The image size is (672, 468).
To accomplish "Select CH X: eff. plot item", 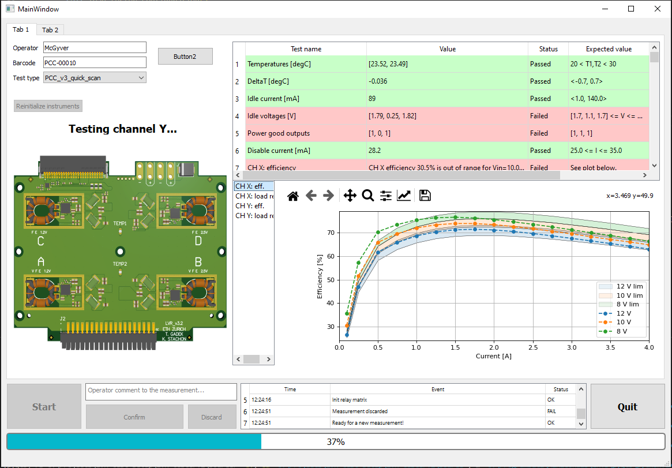I will (x=253, y=186).
